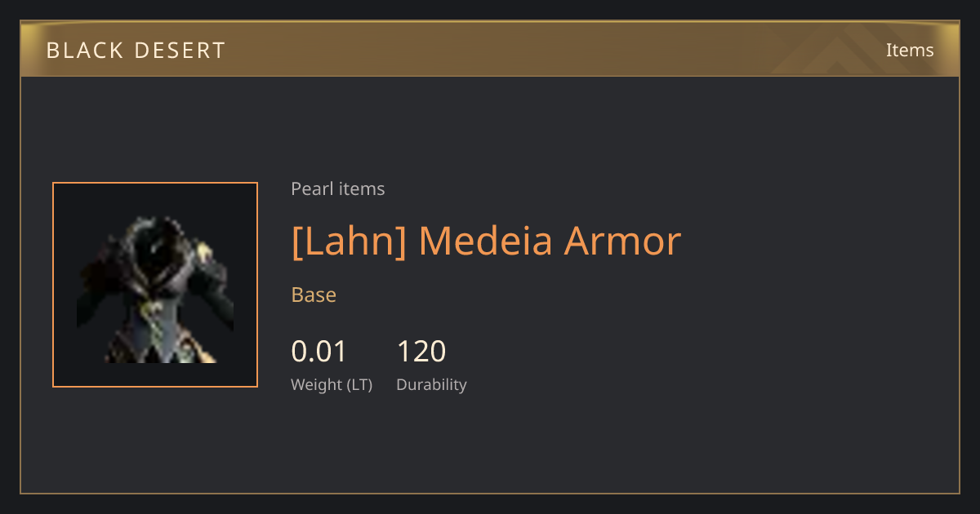Open the Items label in the header
The image size is (980, 514).
[x=910, y=50]
